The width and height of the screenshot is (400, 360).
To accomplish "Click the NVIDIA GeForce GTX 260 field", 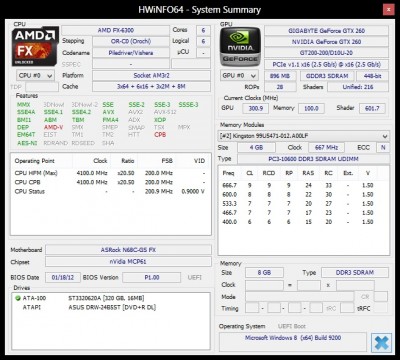I will (326, 42).
